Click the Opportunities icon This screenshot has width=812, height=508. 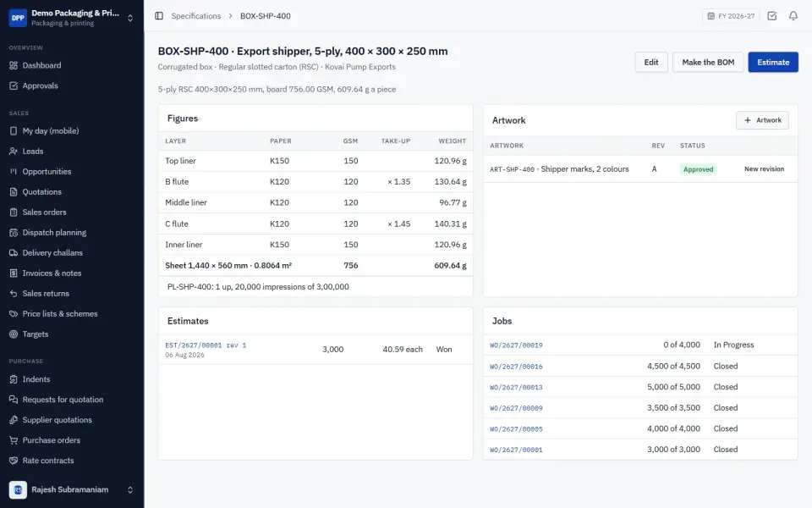click(14, 172)
